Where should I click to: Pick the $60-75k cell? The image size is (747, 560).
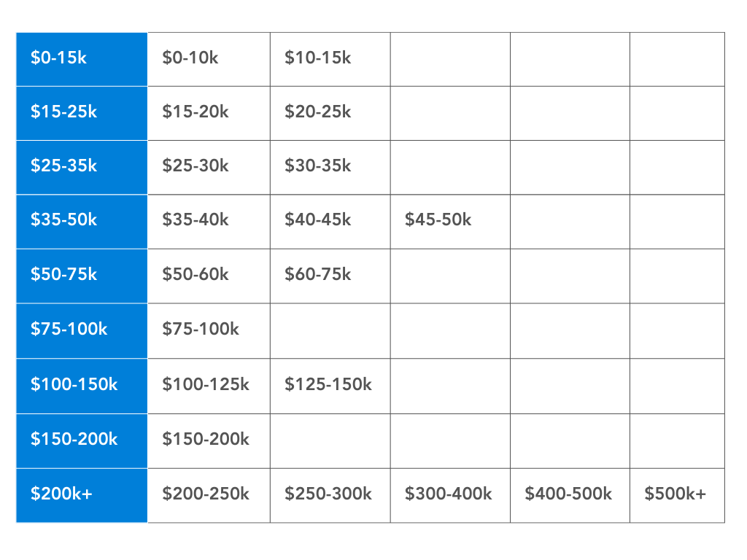(x=330, y=275)
